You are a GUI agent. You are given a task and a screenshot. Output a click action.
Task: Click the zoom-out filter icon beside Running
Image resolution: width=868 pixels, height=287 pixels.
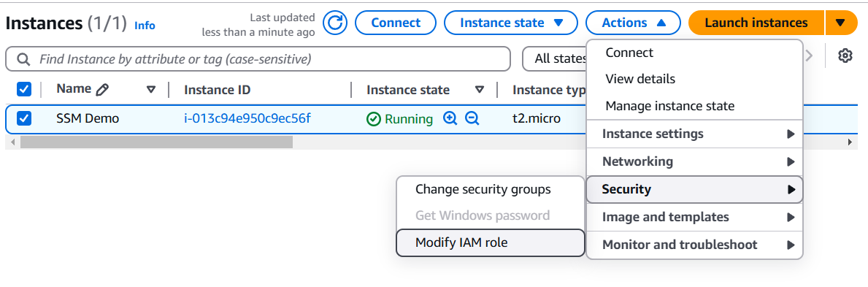coord(472,118)
